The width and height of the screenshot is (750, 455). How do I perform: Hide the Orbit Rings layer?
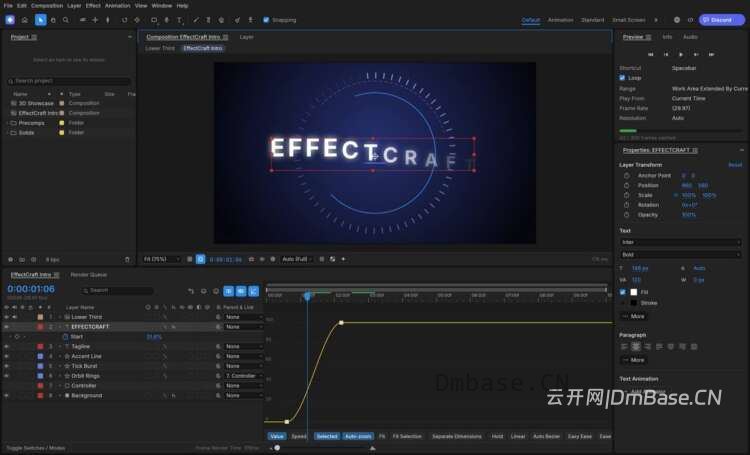click(x=7, y=376)
